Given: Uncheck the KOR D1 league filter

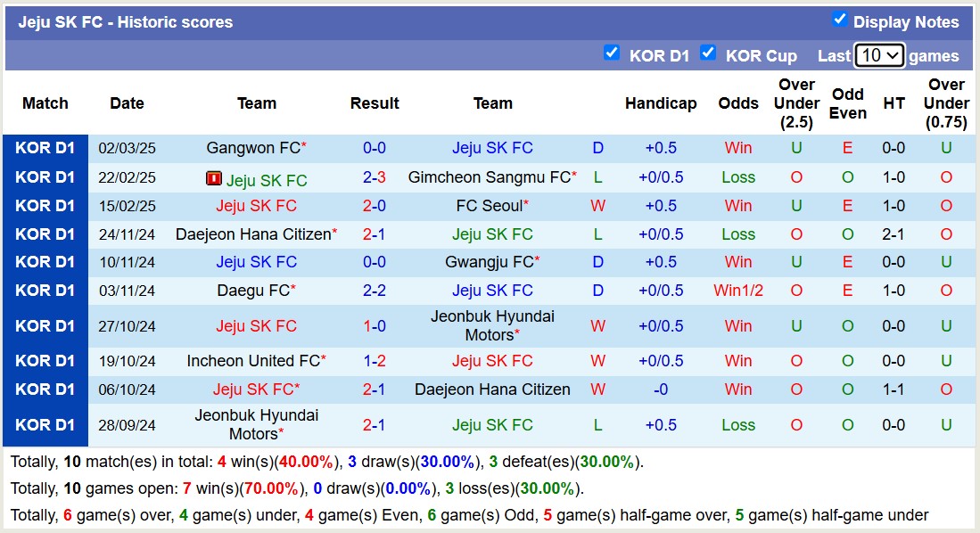Looking at the screenshot, I should [612, 53].
